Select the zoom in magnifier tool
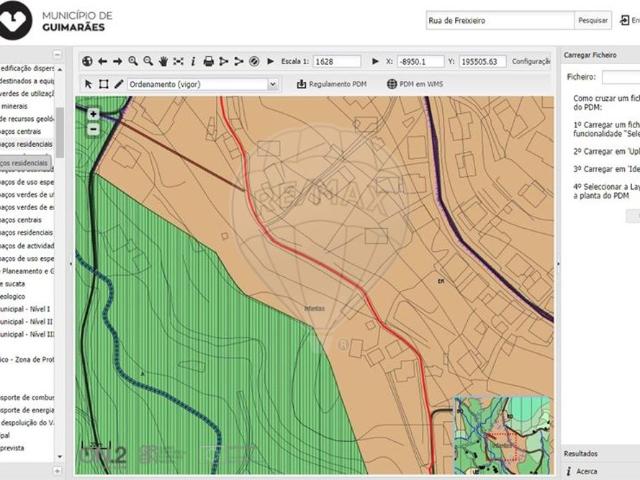The image size is (640, 480). pyautogui.click(x=133, y=61)
